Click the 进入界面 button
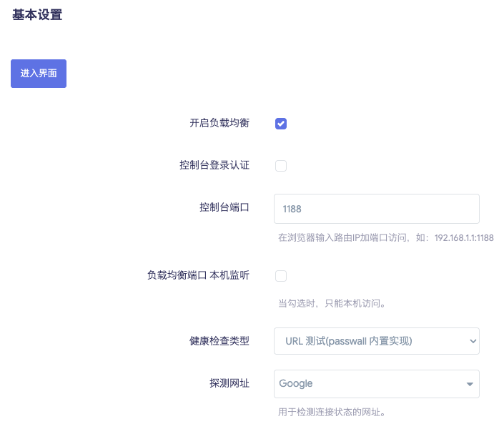The width and height of the screenshot is (504, 429). click(x=39, y=74)
